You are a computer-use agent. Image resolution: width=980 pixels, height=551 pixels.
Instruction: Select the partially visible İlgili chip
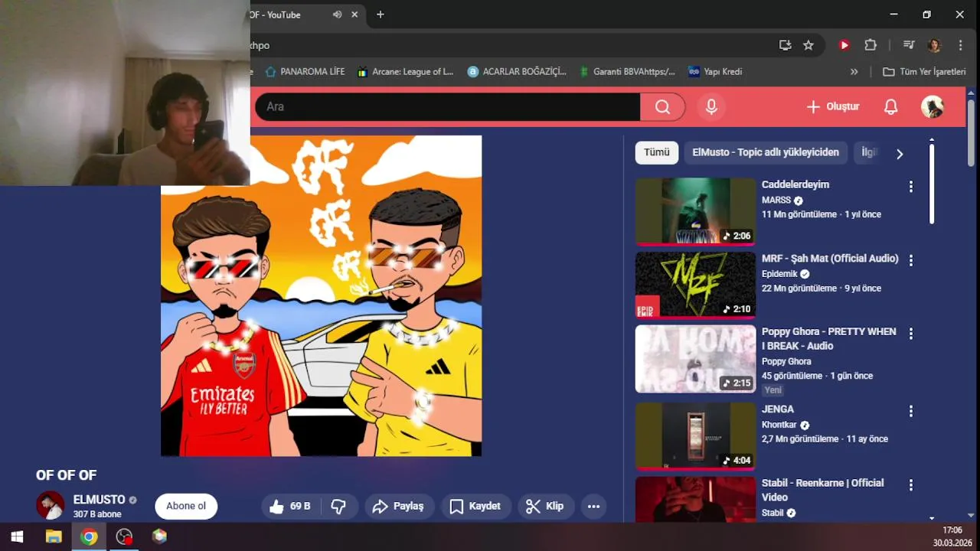click(868, 152)
